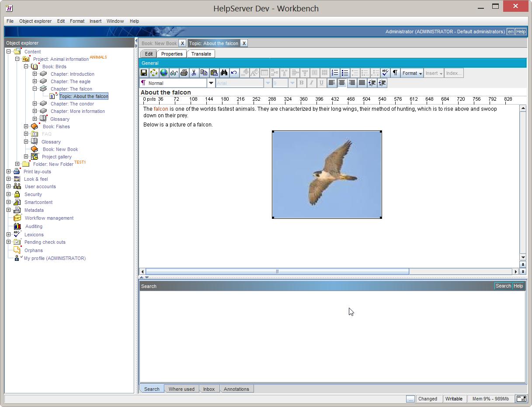Screen dimensions: 532x407
Task: Expand the Chapter: The eagle node
Action: pos(35,81)
